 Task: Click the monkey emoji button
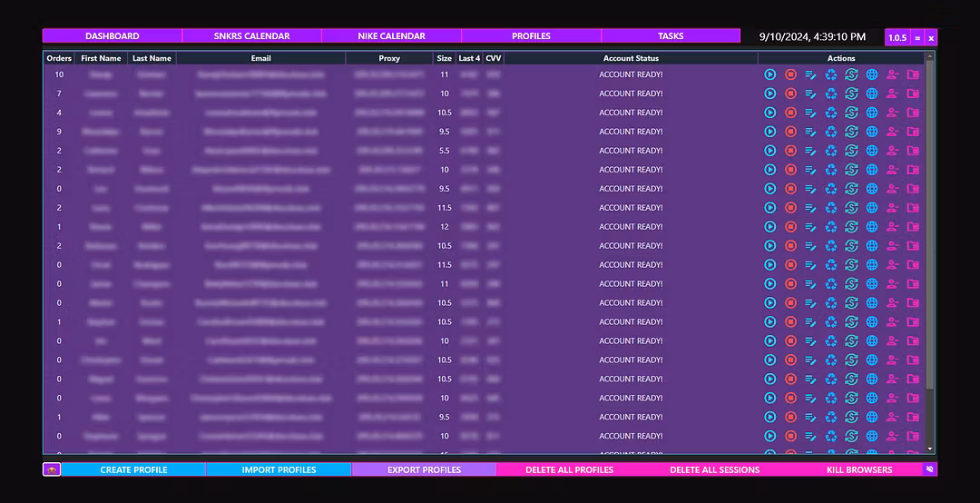(52, 469)
